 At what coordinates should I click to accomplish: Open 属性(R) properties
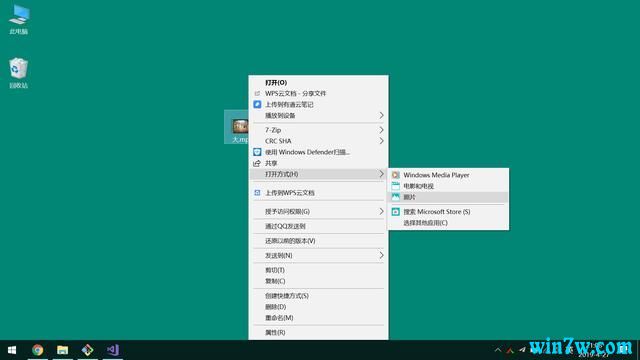(318, 332)
